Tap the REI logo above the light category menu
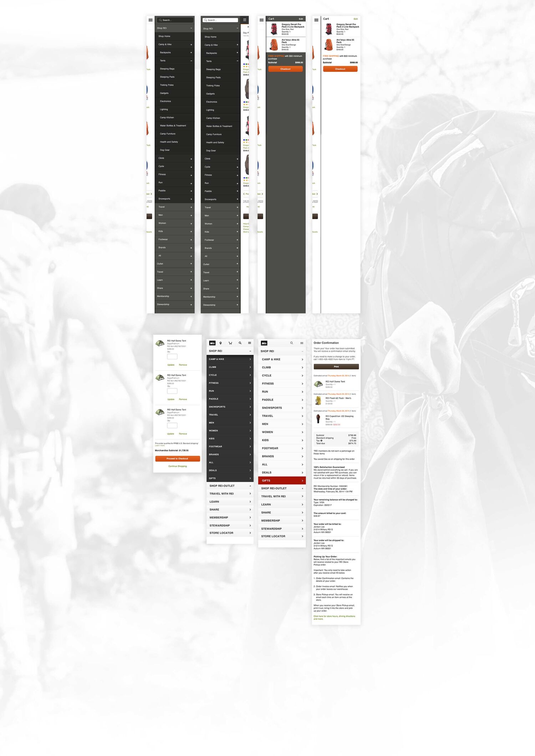Image resolution: width=535 pixels, height=756 pixels. click(x=264, y=343)
